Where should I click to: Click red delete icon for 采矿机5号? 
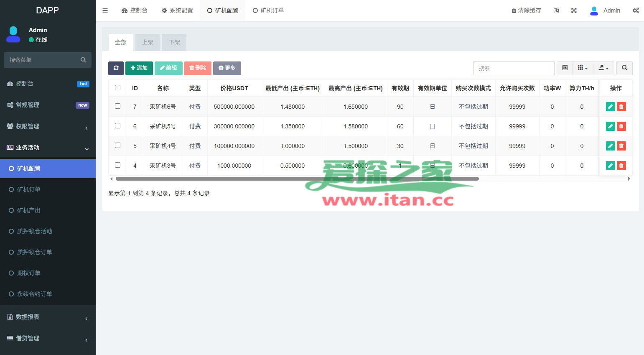coord(621,126)
